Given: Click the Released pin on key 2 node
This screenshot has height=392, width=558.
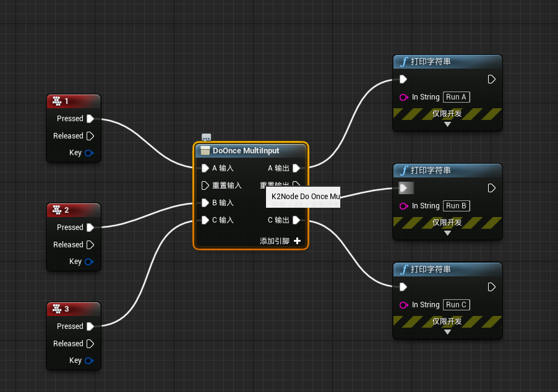Looking at the screenshot, I should tap(90, 245).
